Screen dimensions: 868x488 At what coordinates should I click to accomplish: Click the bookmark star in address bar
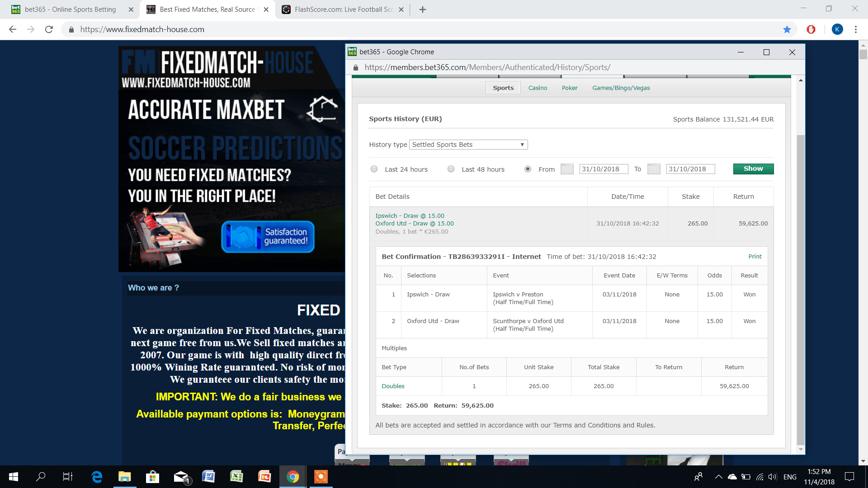(x=787, y=29)
